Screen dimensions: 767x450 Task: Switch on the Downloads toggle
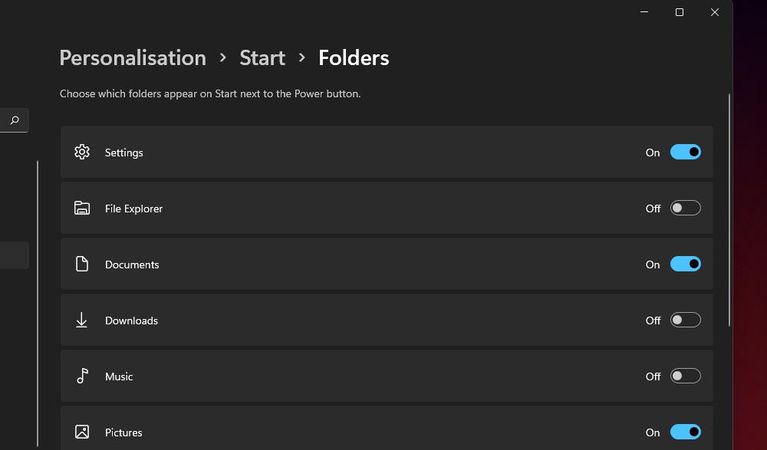(x=685, y=320)
